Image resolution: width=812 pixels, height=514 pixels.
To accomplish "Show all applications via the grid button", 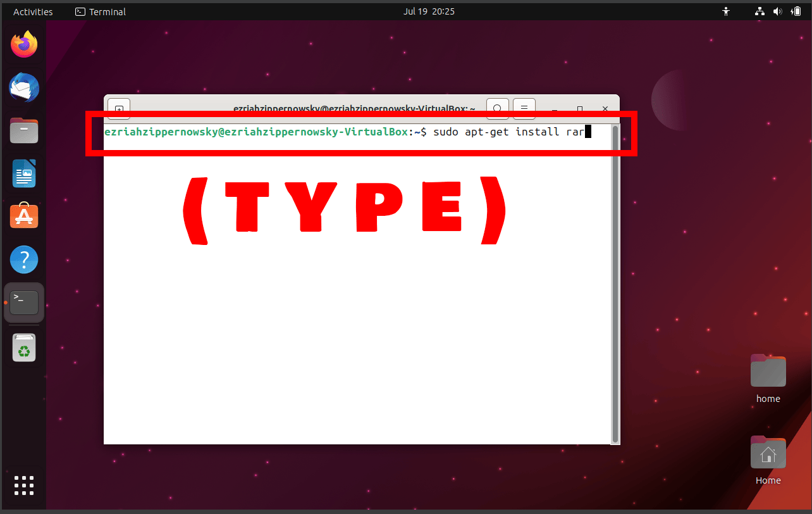I will (23, 486).
